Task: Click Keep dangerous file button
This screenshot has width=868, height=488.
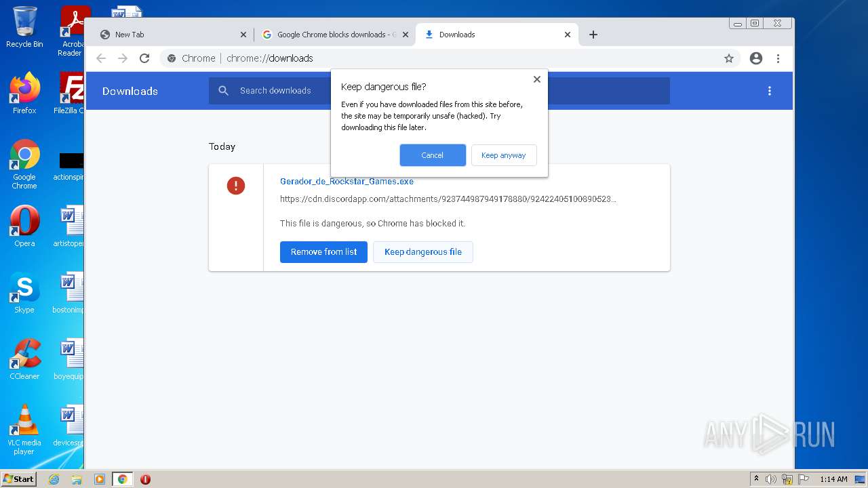Action: (x=423, y=252)
